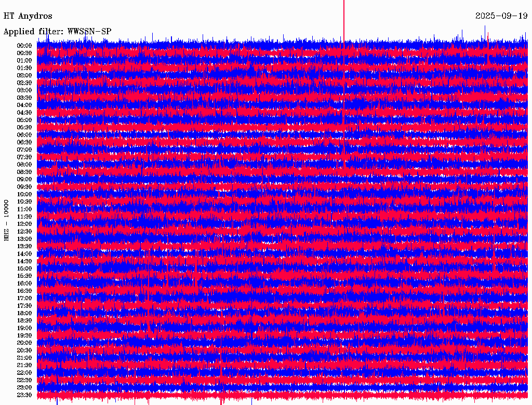Select the 09:00 time label
This screenshot has height=405, width=532.
[24, 179]
